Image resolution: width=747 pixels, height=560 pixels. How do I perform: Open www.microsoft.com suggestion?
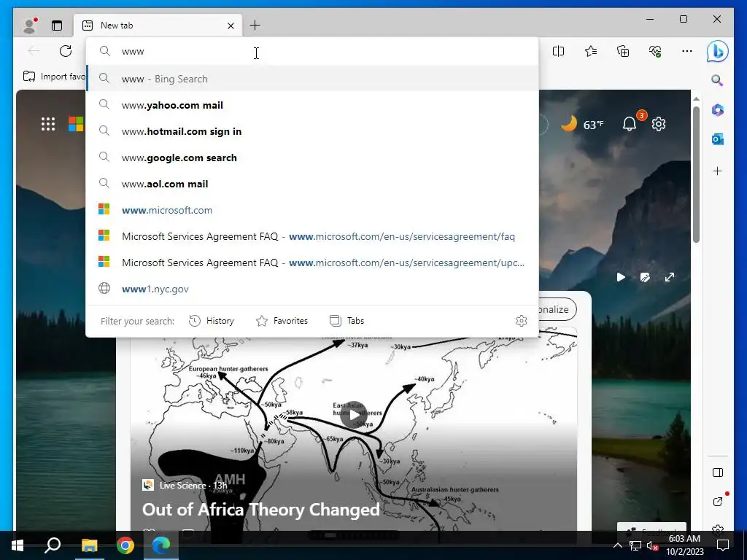click(312, 209)
